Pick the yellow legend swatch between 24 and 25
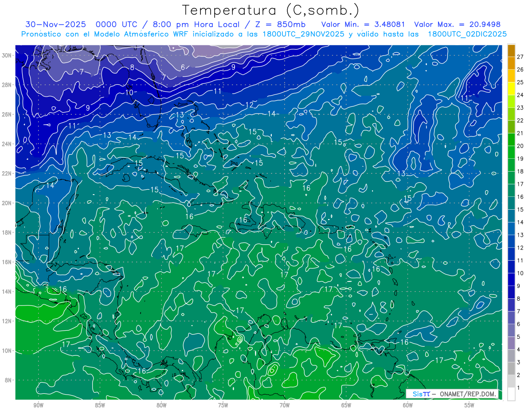Viewport: 532px width, 411px height. pos(511,89)
